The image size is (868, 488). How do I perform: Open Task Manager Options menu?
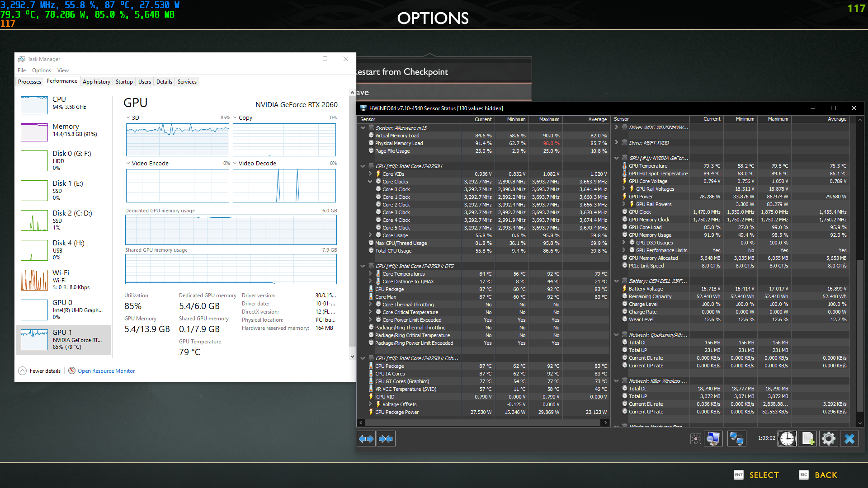click(x=41, y=70)
